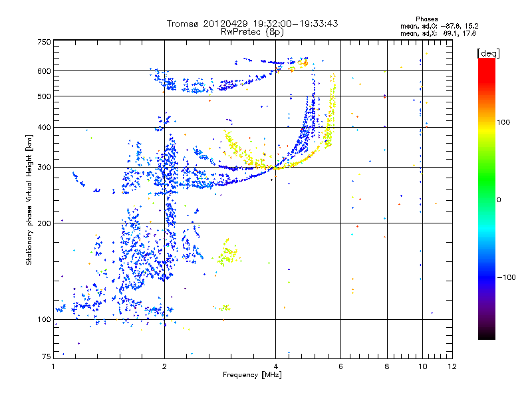The height and width of the screenshot is (399, 532).
Task: Click the y-axis tick label '100'
Action: [44, 319]
